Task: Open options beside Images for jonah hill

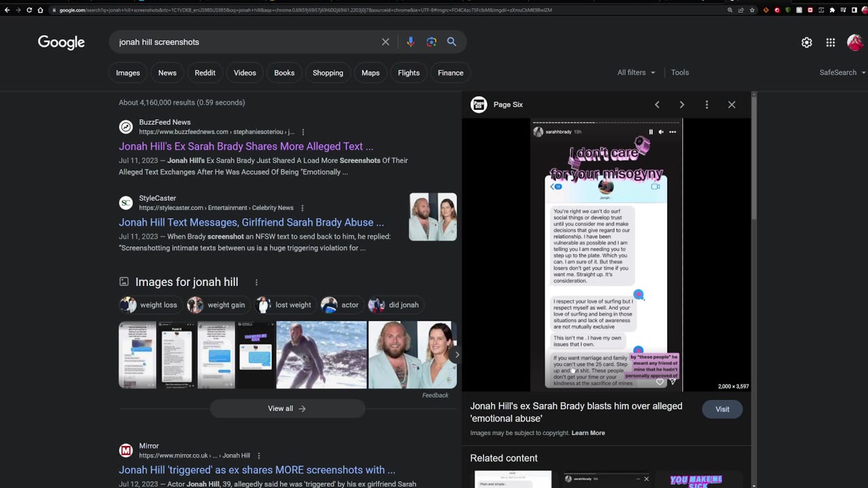Action: tap(256, 282)
